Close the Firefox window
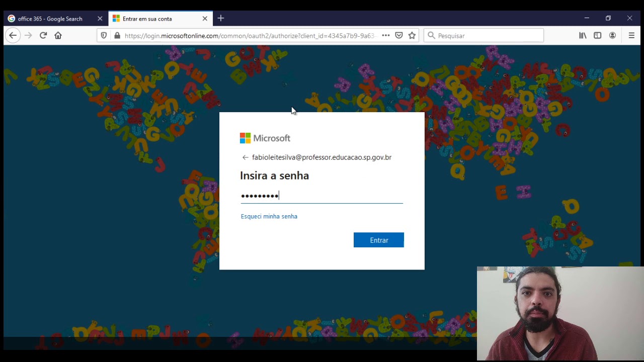The image size is (644, 362). 629,18
